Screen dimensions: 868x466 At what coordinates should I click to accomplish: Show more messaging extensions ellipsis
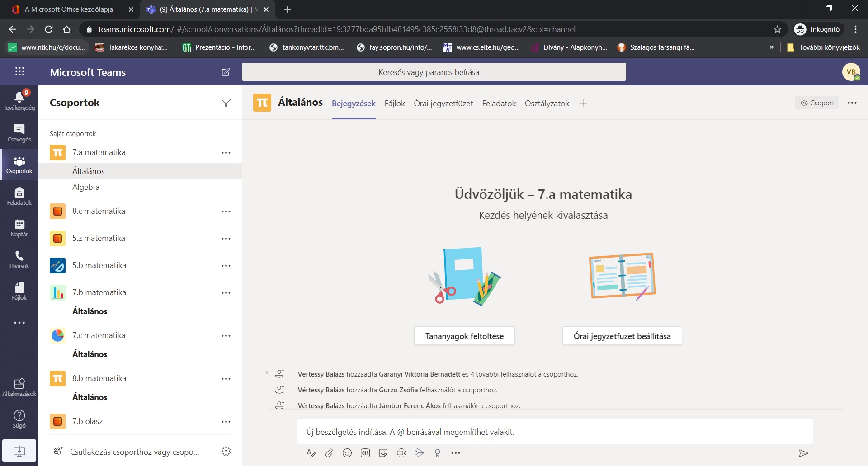click(x=456, y=453)
